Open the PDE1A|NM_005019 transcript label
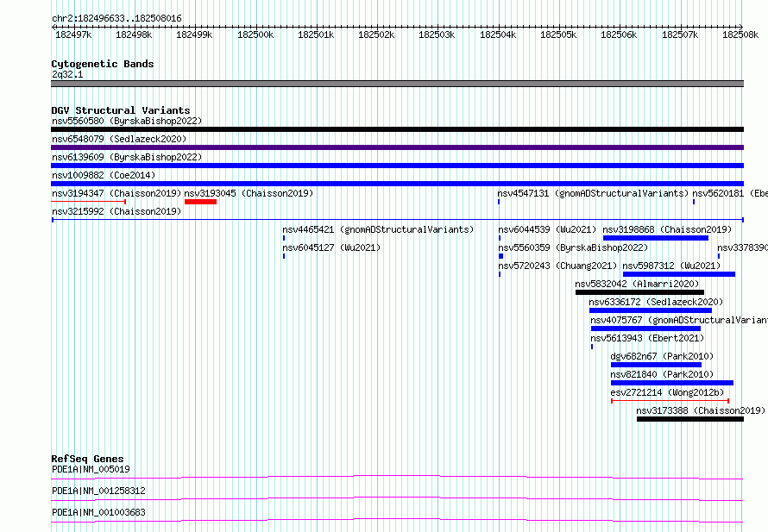This screenshot has width=768, height=532. coord(91,469)
